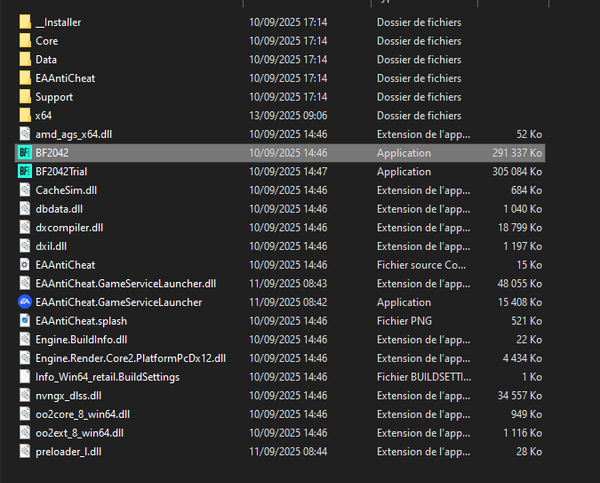Select the Core folder
The width and height of the screenshot is (600, 483).
tap(46, 41)
